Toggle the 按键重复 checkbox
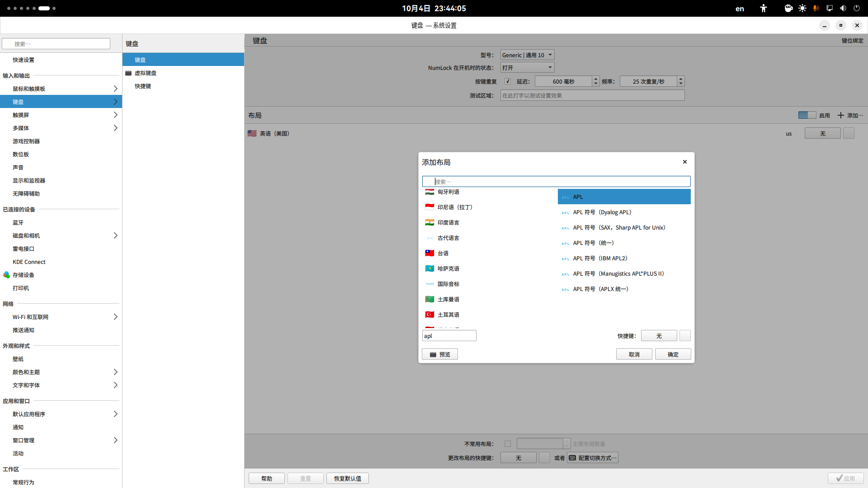The image size is (868, 488). point(508,82)
